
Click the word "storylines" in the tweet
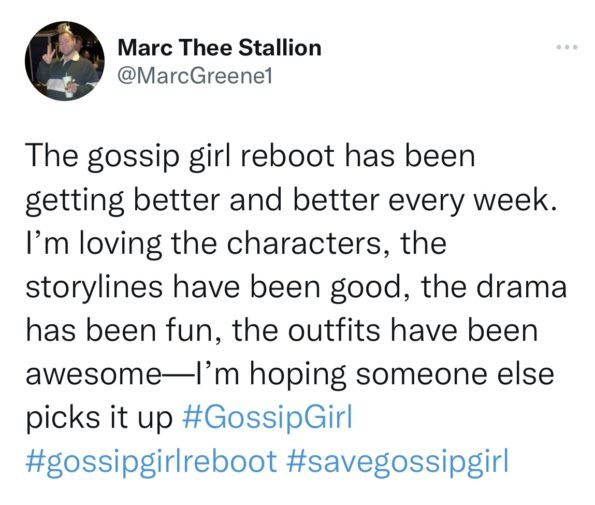coord(94,288)
